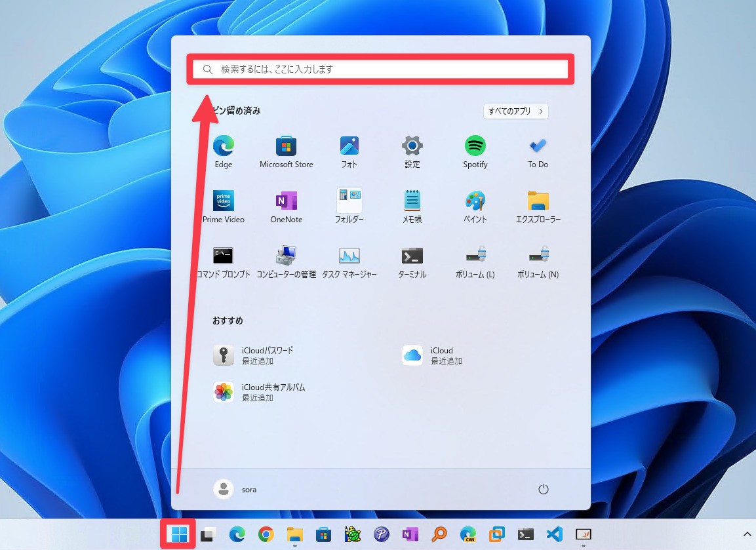Click the search box in the Start menu
The height and width of the screenshot is (550, 756).
[380, 69]
